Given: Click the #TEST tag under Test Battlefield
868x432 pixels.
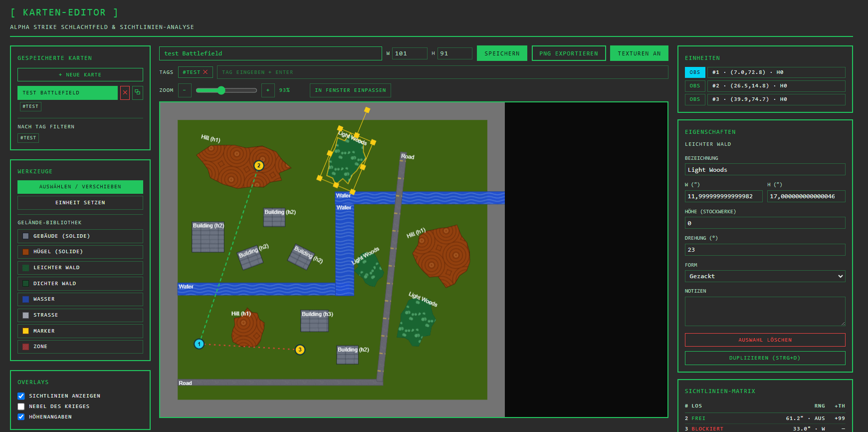Looking at the screenshot, I should (30, 106).
